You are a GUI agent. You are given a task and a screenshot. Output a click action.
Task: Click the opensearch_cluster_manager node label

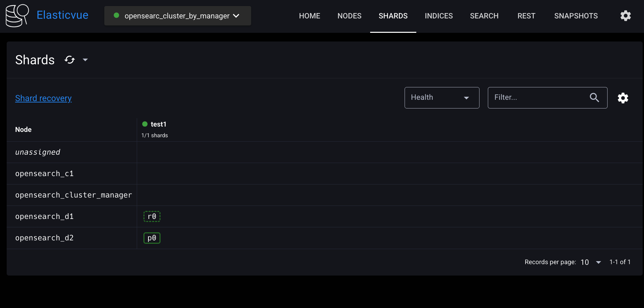pos(74,195)
